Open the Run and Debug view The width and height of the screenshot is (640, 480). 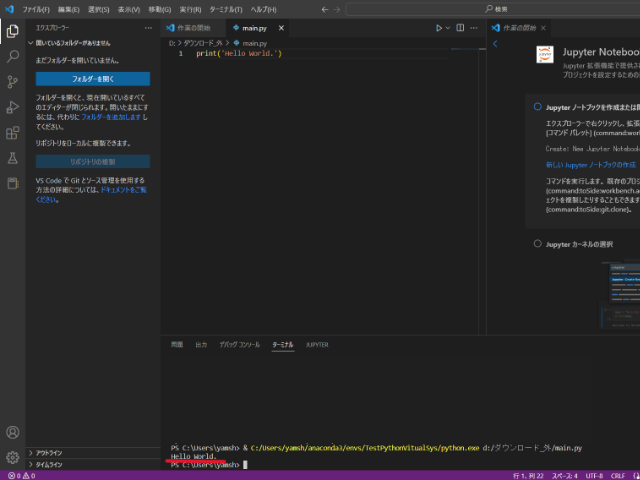[x=13, y=107]
